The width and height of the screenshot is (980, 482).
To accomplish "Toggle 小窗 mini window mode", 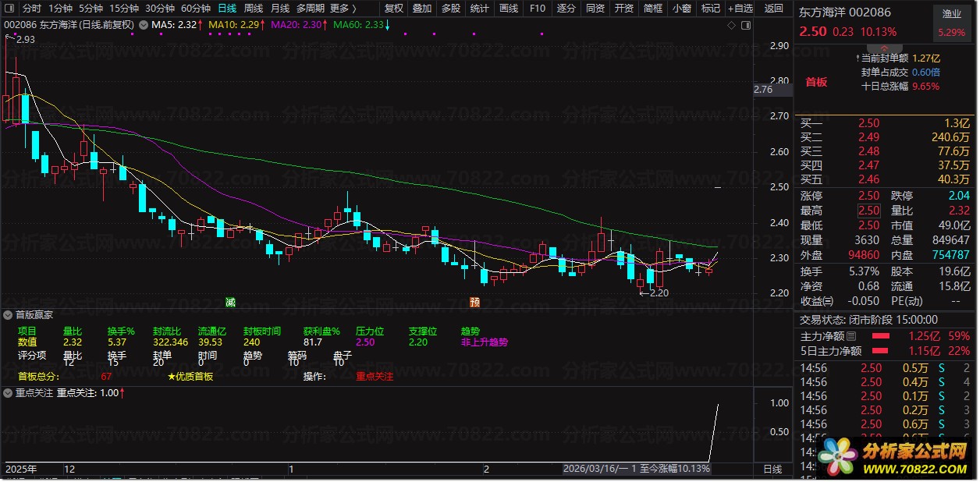I will 681,9.
